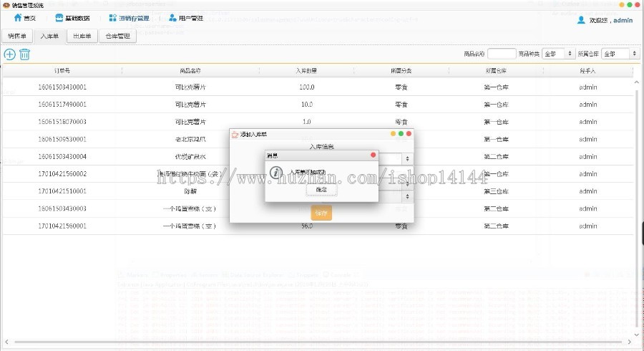The height and width of the screenshot is (351, 644).
Task: Click the application icon in title bar
Action: click(x=6, y=5)
